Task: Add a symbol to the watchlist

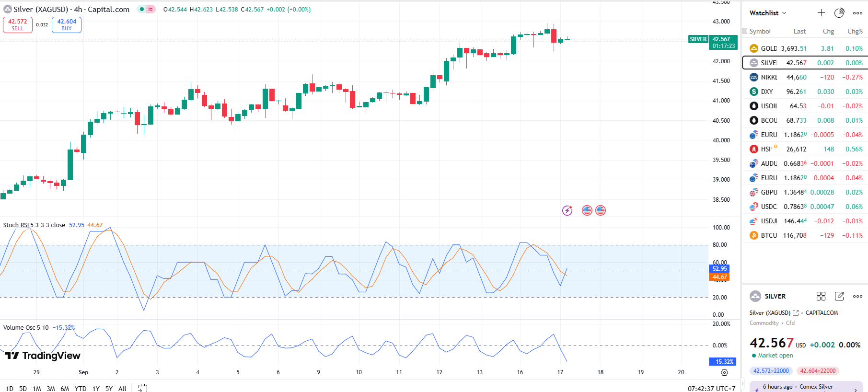Action: click(x=821, y=13)
